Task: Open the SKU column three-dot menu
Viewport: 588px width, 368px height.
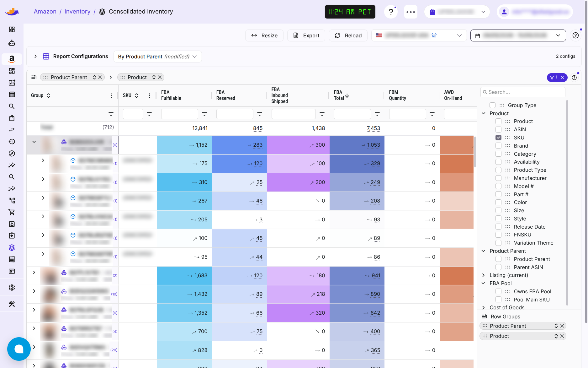Action: click(149, 95)
